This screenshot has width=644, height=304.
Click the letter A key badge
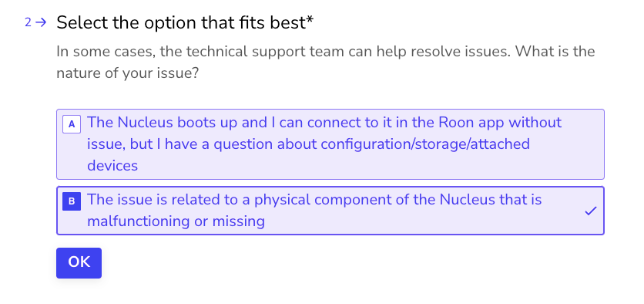tap(72, 124)
